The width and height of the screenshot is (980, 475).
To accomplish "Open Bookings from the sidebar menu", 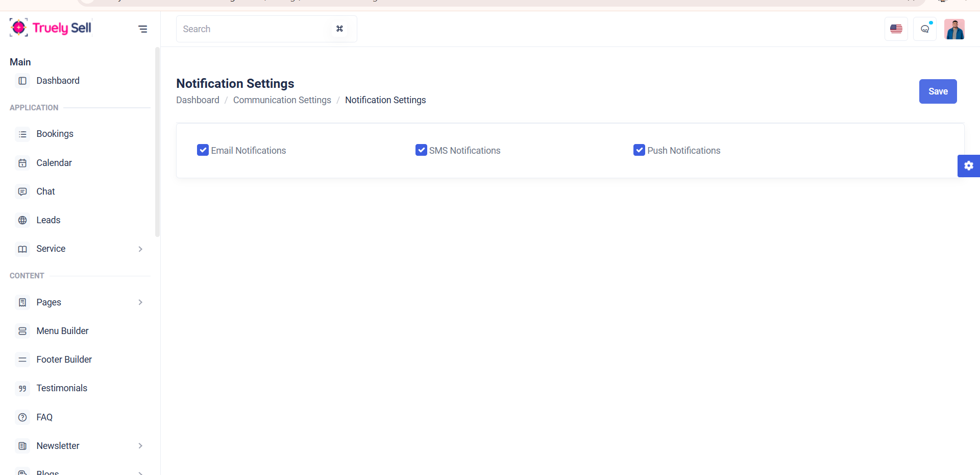I will click(x=55, y=134).
